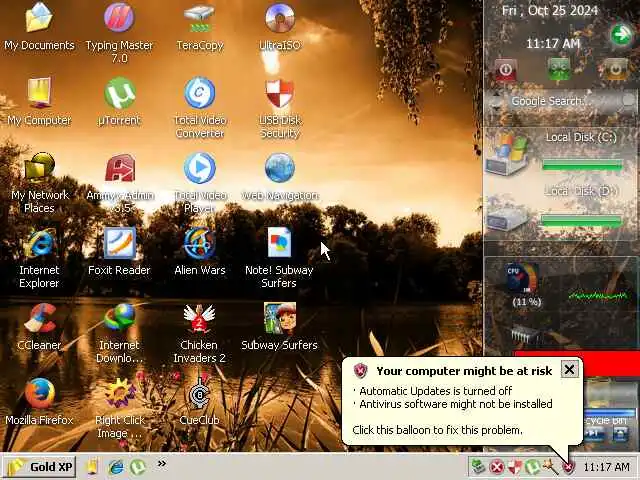Launch CueClub from the desktop
640x480 pixels.
[200, 393]
